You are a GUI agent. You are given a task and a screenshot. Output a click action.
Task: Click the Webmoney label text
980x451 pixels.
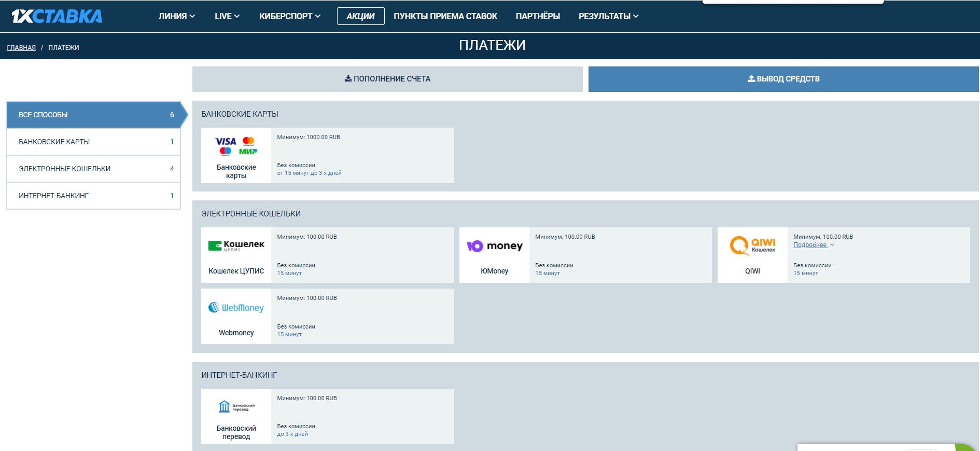[x=236, y=333]
